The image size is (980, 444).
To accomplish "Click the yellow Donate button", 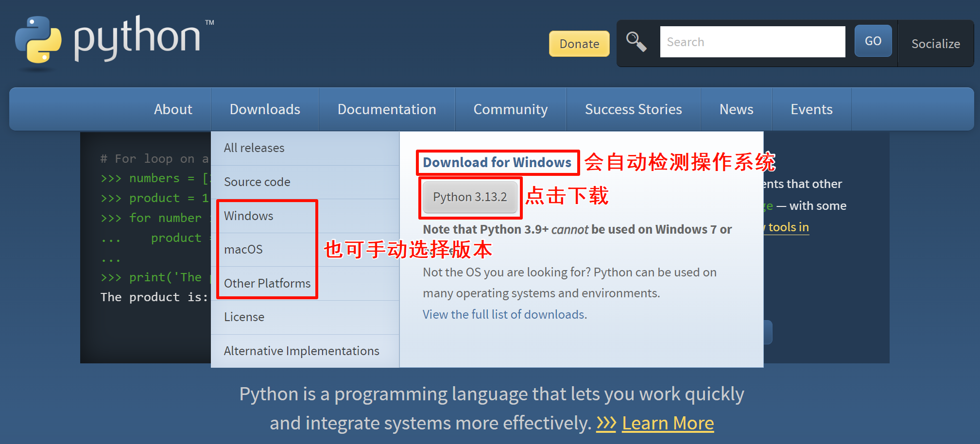I will [579, 44].
